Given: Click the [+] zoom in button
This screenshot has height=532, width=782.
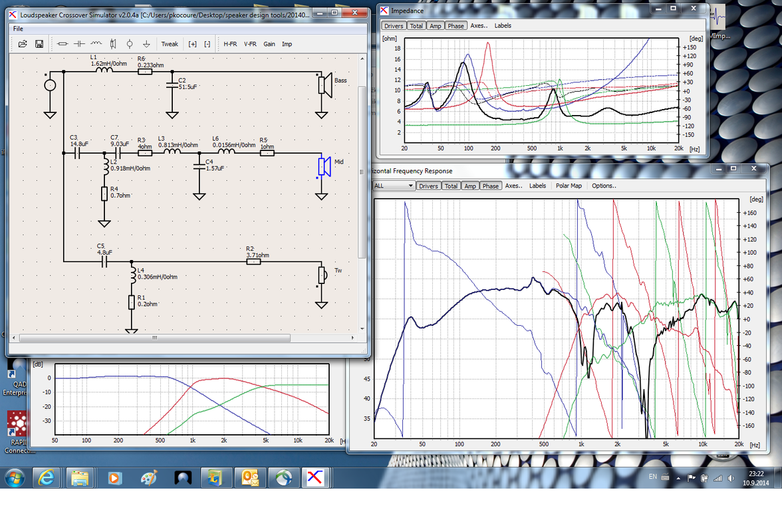Looking at the screenshot, I should click(x=193, y=44).
